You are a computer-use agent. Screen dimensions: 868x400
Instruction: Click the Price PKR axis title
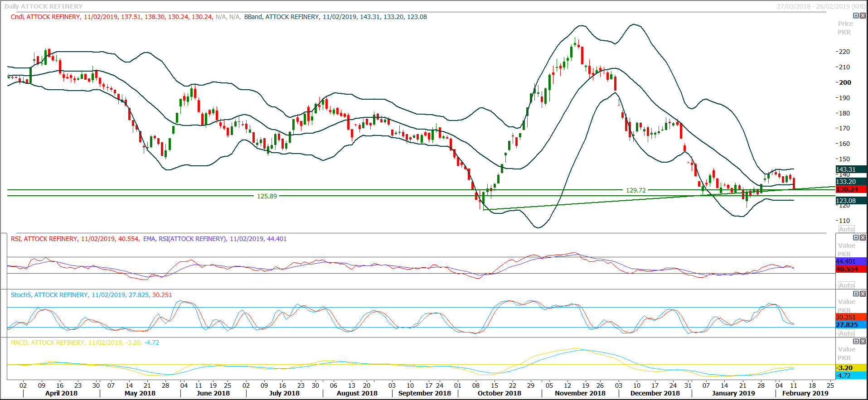[845, 28]
